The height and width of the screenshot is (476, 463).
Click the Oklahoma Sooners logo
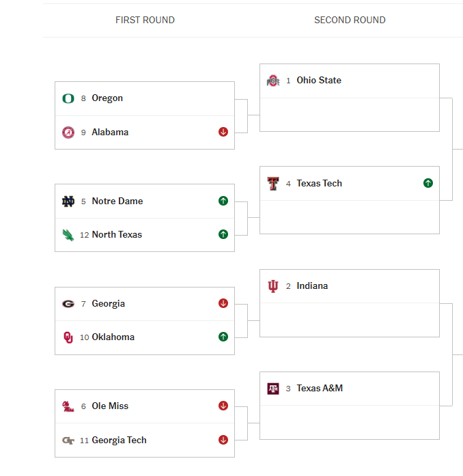point(68,337)
